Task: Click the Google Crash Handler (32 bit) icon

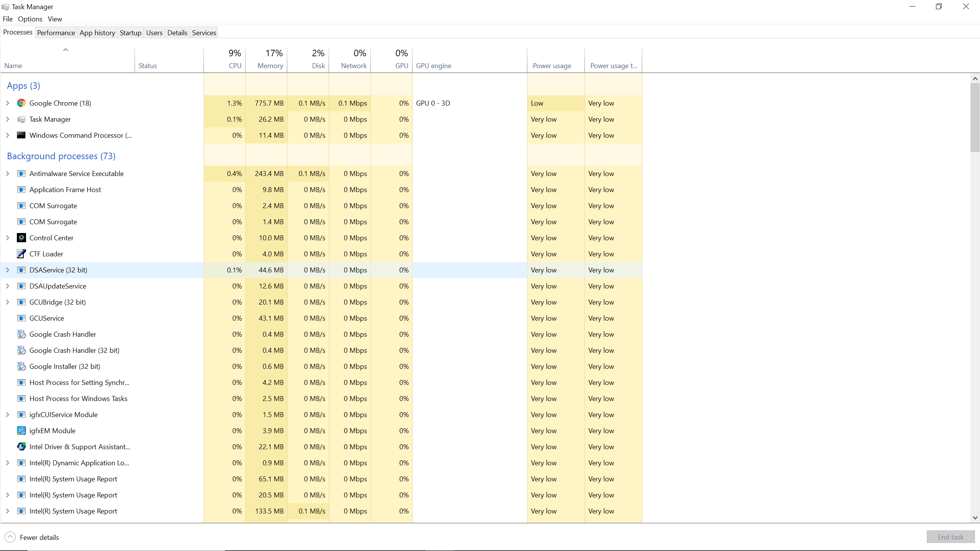Action: [21, 350]
